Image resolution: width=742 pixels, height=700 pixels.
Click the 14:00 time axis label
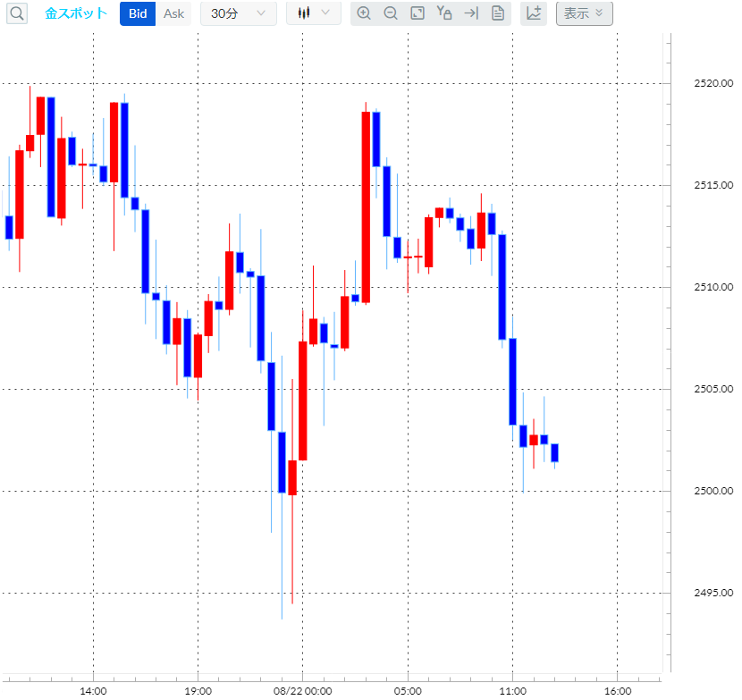(93, 691)
